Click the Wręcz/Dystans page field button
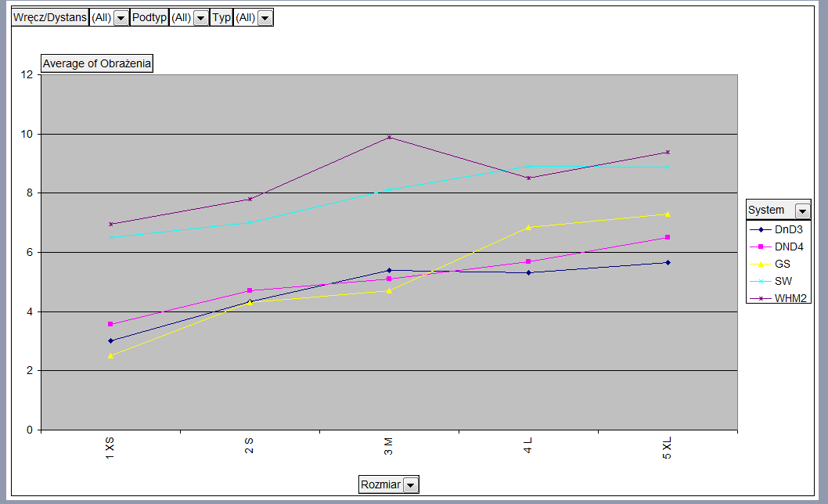The image size is (828, 504). [49, 18]
